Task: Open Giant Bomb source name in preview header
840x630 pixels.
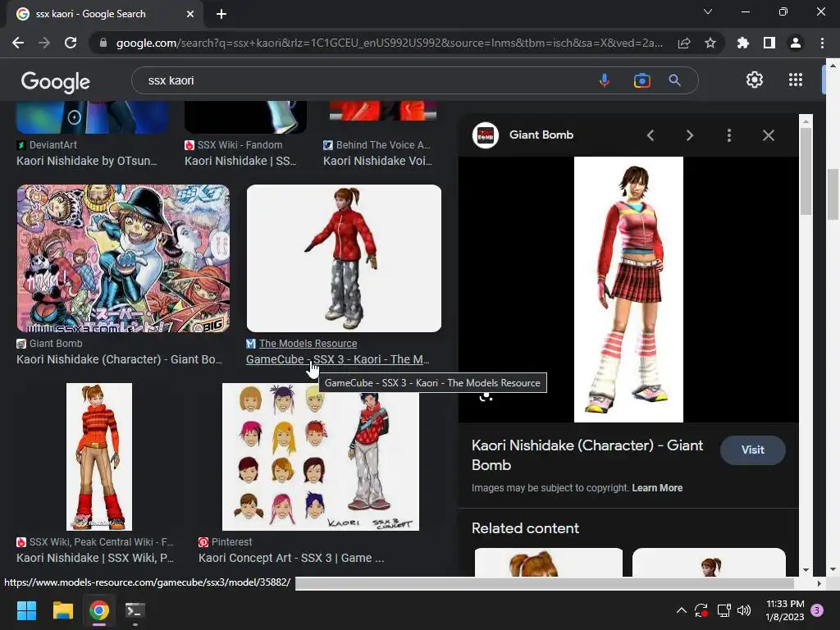Action: [541, 135]
